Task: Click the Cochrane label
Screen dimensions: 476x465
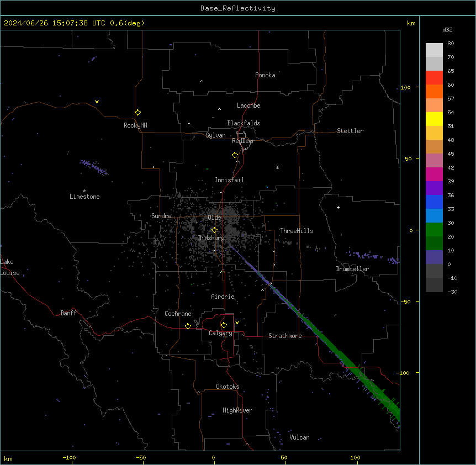Action: (x=178, y=314)
